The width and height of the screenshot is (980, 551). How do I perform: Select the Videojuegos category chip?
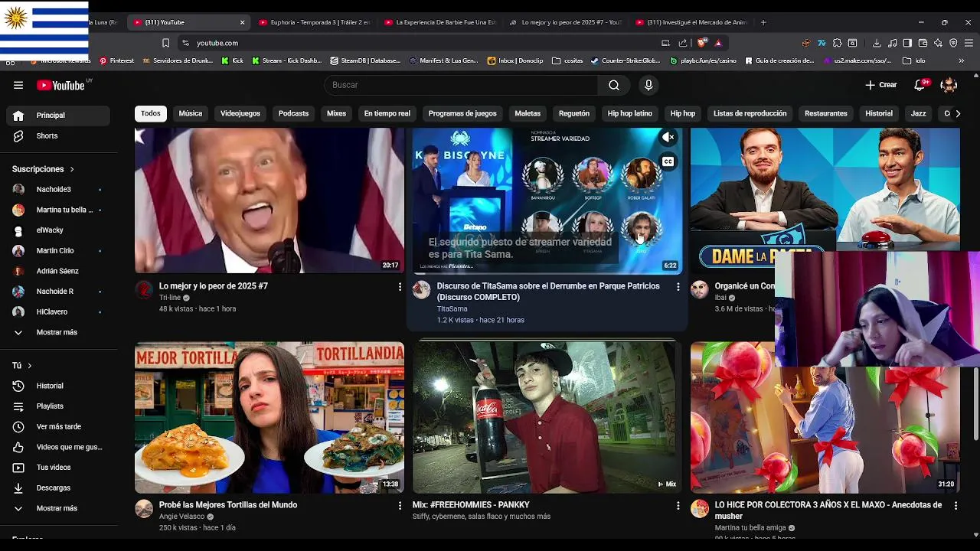click(240, 113)
